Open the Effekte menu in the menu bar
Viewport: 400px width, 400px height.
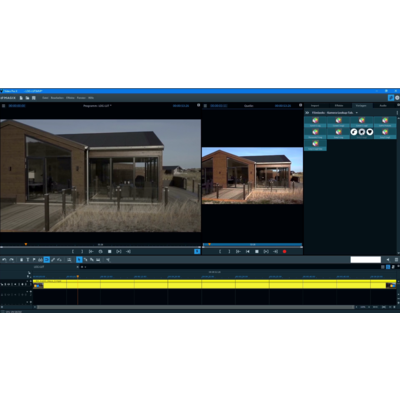point(70,98)
